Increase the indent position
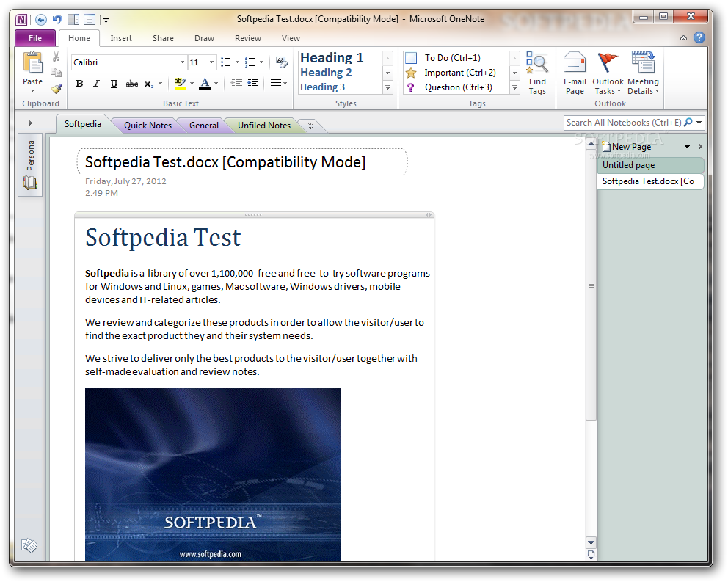 coord(253,84)
